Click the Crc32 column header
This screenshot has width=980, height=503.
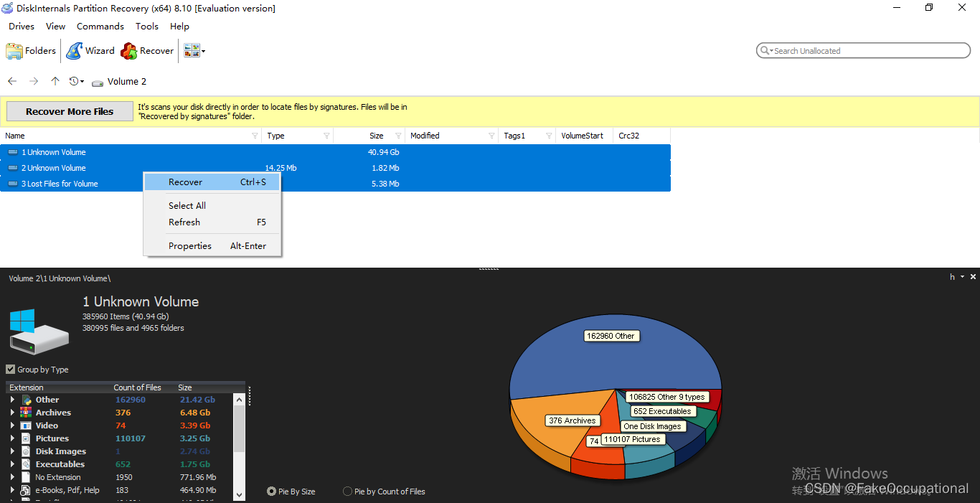[x=642, y=136]
